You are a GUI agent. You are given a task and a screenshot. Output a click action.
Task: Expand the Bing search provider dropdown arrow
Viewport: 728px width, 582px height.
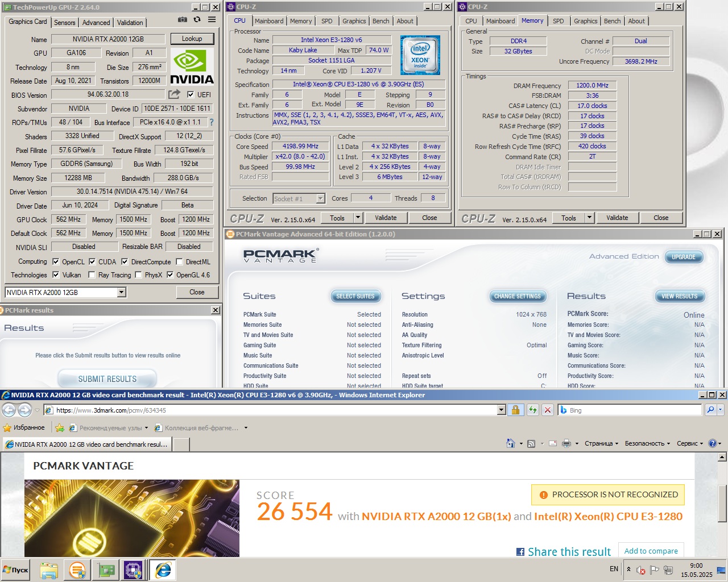[x=721, y=410]
